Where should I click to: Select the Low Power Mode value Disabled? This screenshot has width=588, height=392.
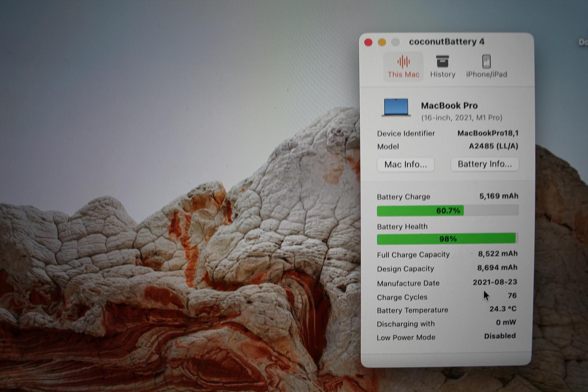(x=500, y=336)
